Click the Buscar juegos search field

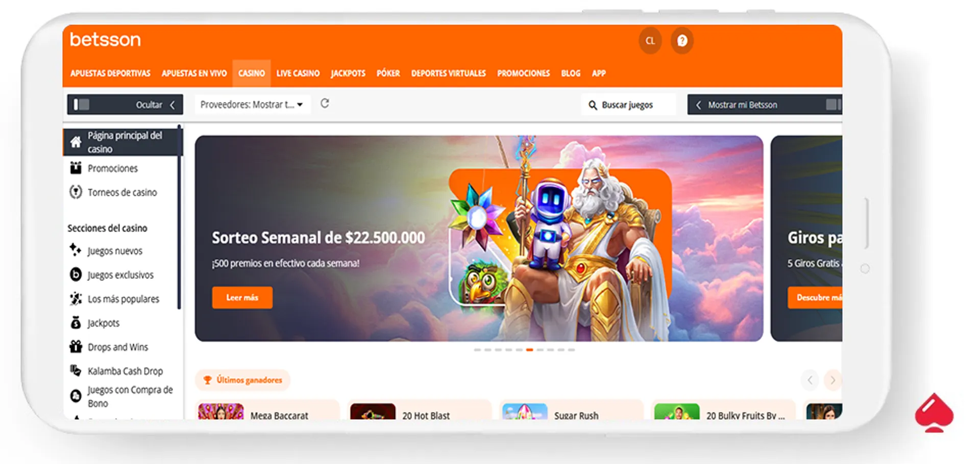pyautogui.click(x=628, y=105)
